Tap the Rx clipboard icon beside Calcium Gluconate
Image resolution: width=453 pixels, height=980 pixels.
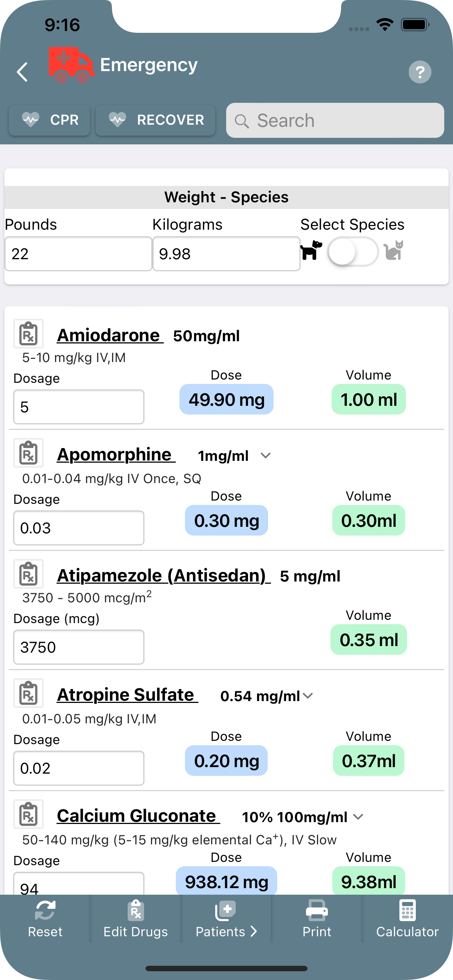[28, 814]
